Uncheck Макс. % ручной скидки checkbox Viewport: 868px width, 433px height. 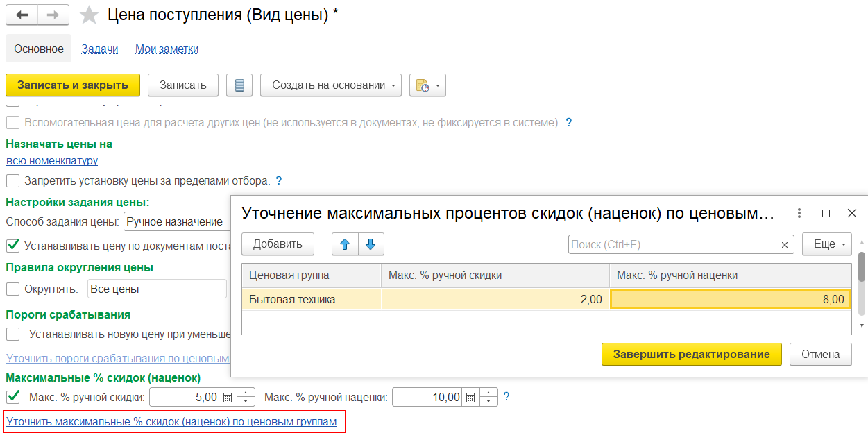(12, 398)
